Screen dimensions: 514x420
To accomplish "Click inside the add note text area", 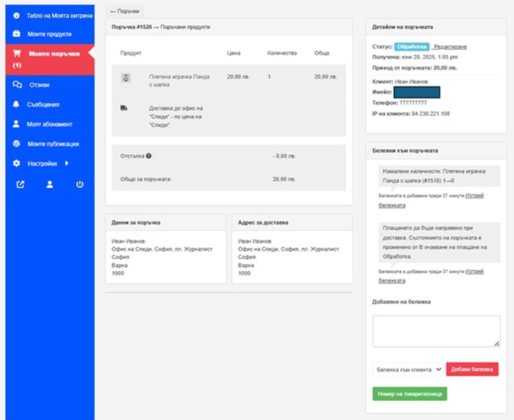I will [436, 331].
